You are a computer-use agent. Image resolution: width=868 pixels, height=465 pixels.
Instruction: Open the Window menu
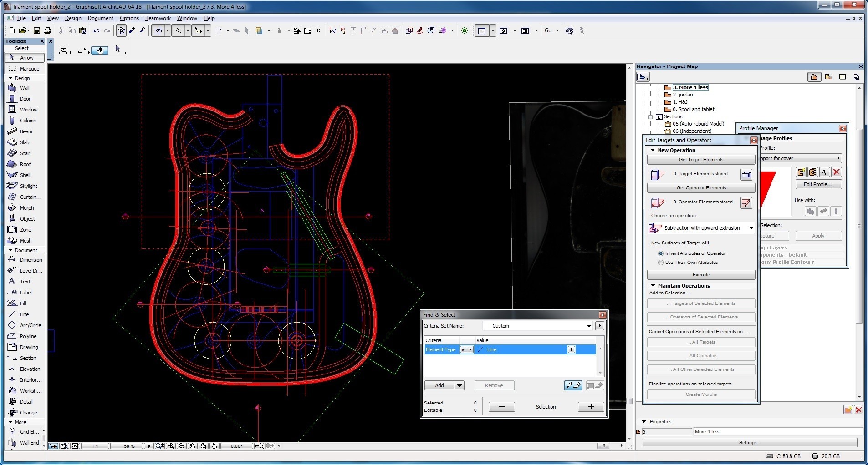(x=187, y=18)
